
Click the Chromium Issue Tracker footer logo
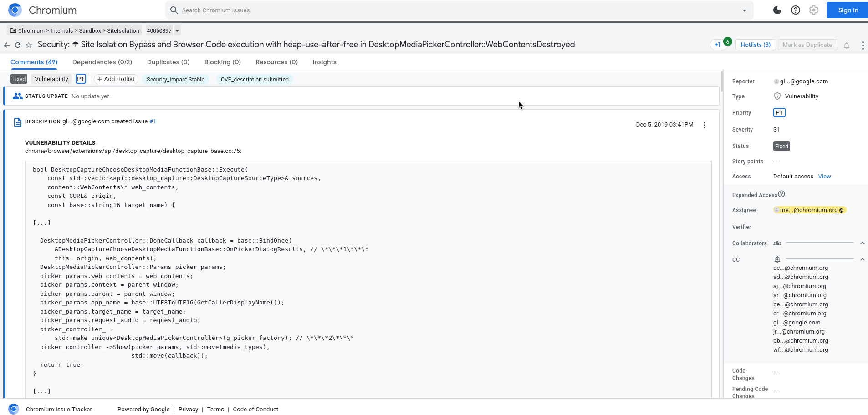pos(14,409)
